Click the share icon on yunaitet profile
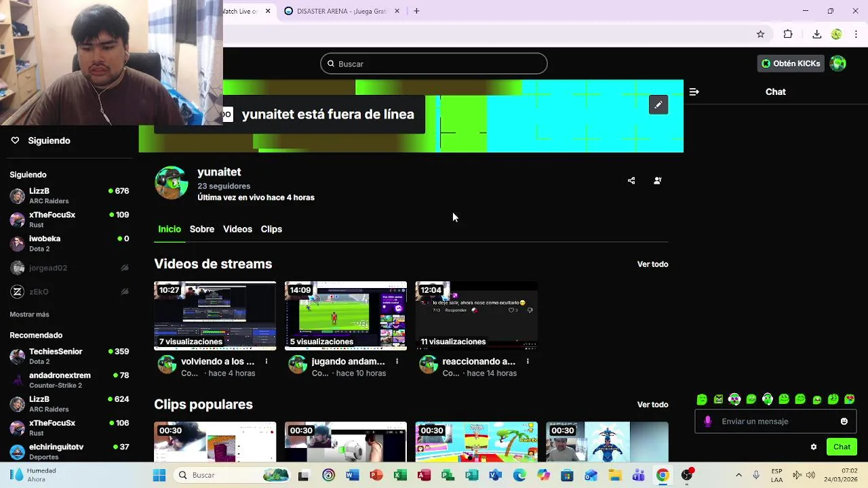This screenshot has height=488, width=868. pos(631,181)
